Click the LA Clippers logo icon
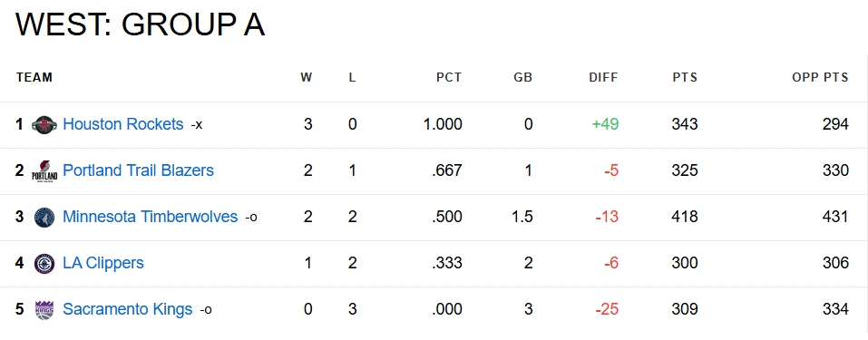The width and height of the screenshot is (868, 340). 44,264
